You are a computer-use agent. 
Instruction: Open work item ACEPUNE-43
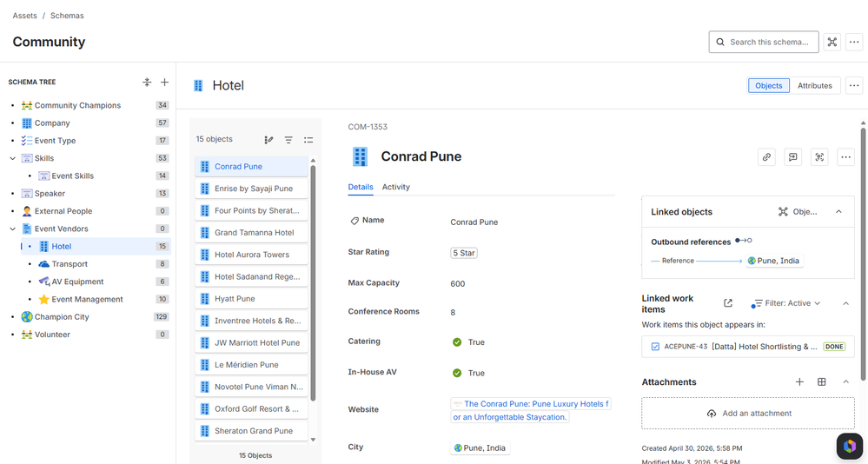coord(747,347)
